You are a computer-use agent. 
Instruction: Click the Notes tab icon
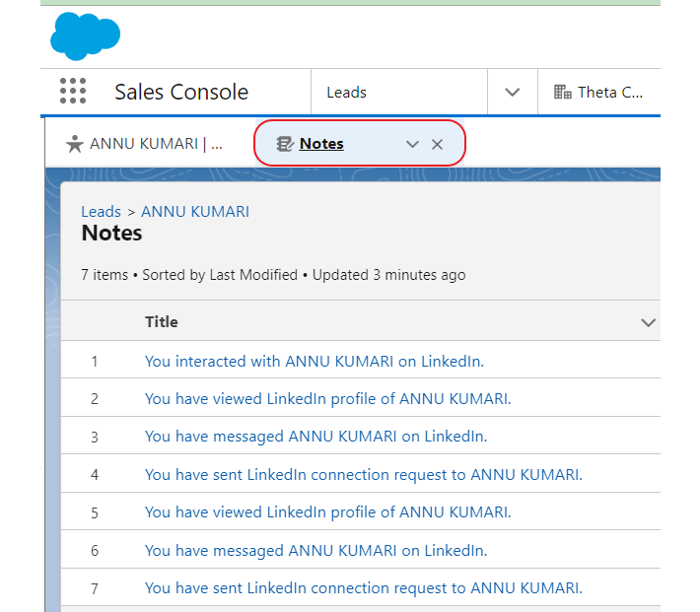click(285, 144)
